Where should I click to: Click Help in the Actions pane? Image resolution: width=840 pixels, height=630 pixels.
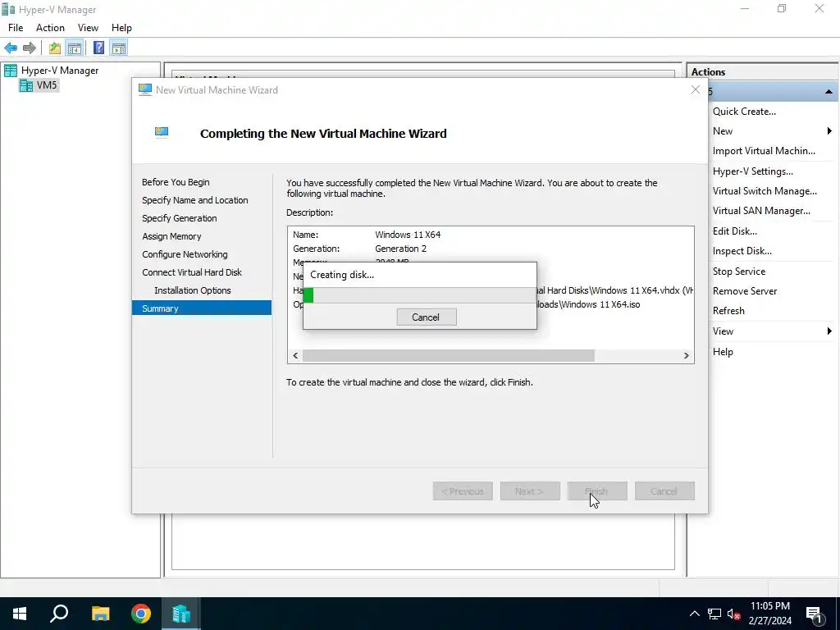click(x=723, y=352)
